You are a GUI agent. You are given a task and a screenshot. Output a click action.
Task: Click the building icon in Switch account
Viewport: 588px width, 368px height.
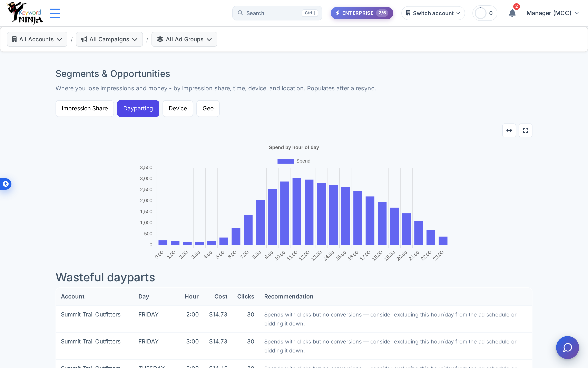click(x=408, y=13)
